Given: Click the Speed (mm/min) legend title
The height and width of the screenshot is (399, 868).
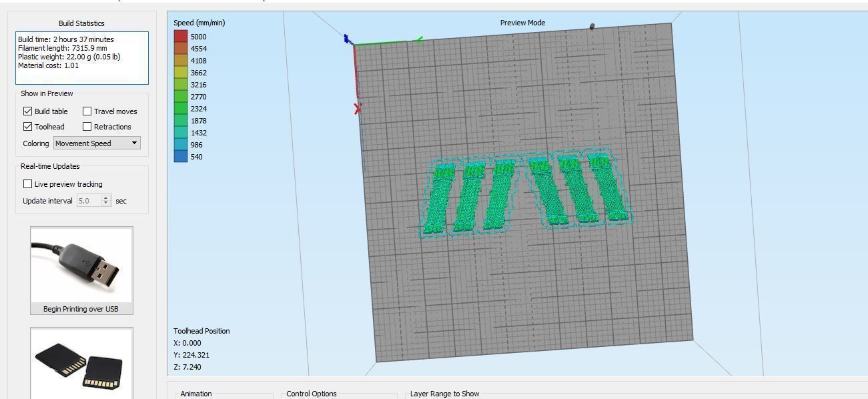Looking at the screenshot, I should 199,23.
